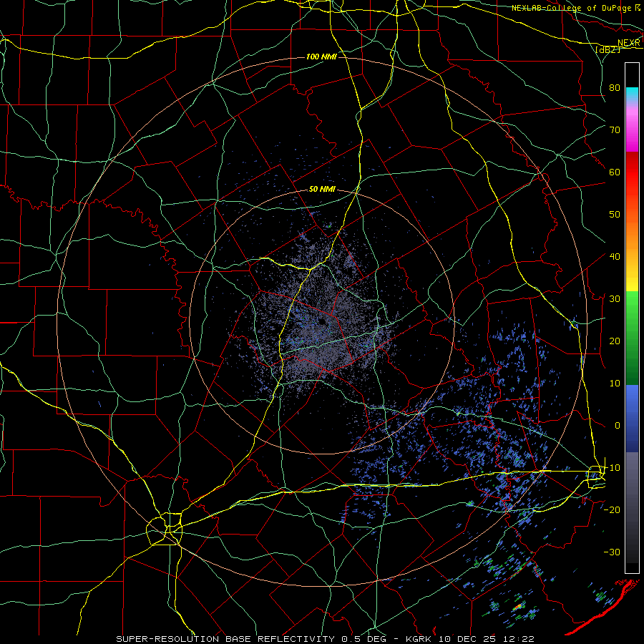This screenshot has height=644, width=644.
Task: Click the small red-orange echo core at bottom right
Action: point(518,606)
